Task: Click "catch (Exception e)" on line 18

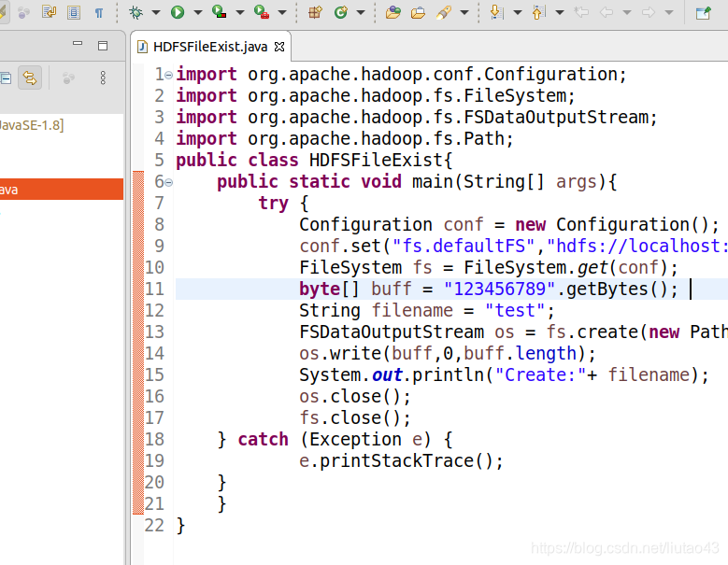Action: click(335, 439)
